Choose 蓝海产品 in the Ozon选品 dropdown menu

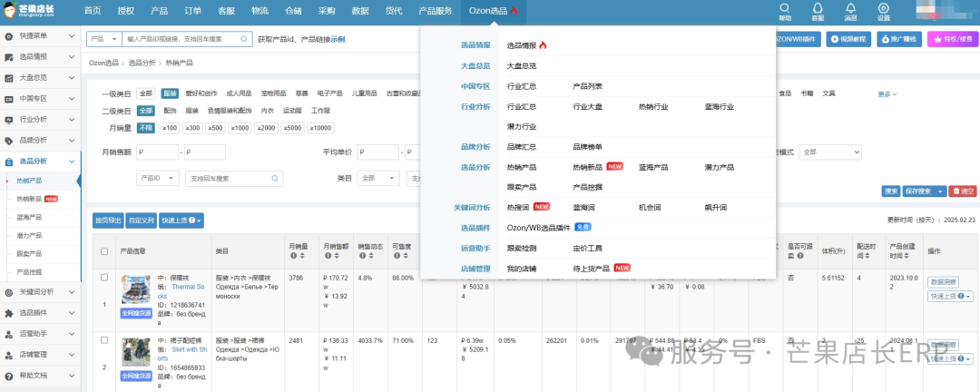point(653,168)
